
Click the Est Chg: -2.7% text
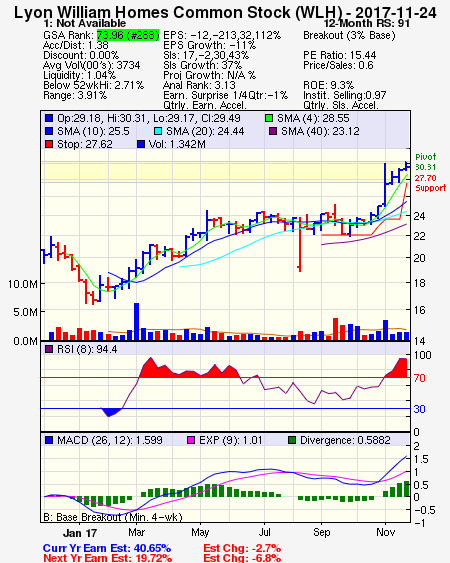click(x=242, y=548)
